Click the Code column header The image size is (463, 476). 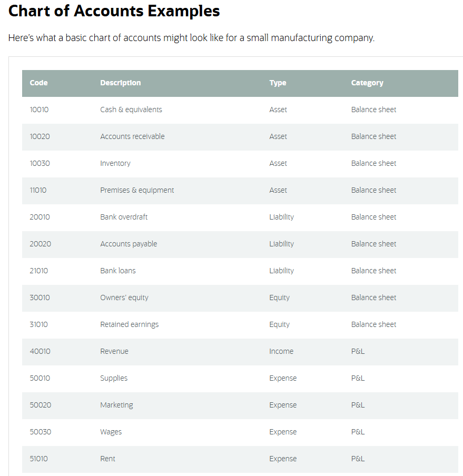pyautogui.click(x=39, y=83)
